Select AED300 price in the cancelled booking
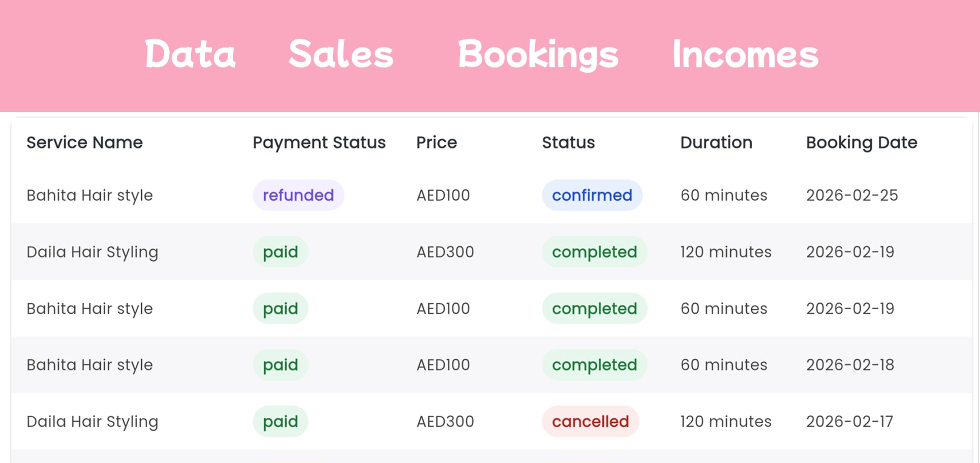980x463 pixels. 445,421
